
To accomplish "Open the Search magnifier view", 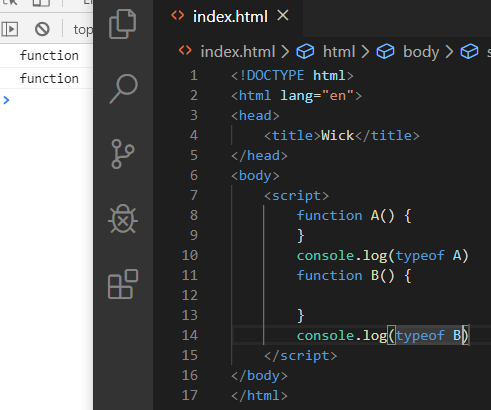I will (123, 89).
